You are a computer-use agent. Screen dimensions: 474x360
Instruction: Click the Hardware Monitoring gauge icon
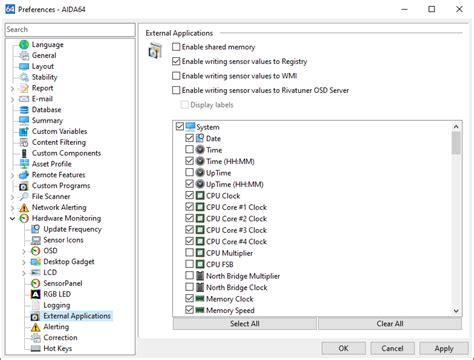pos(24,218)
